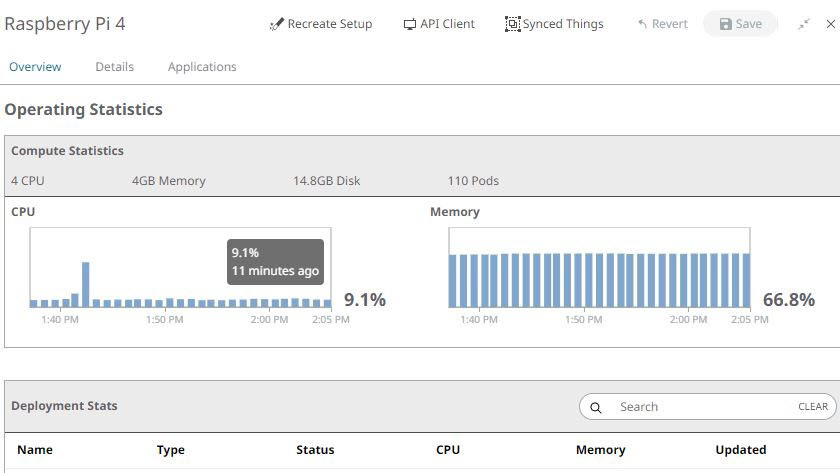Click the Type column header
Image resolution: width=840 pixels, height=473 pixels.
(x=171, y=450)
